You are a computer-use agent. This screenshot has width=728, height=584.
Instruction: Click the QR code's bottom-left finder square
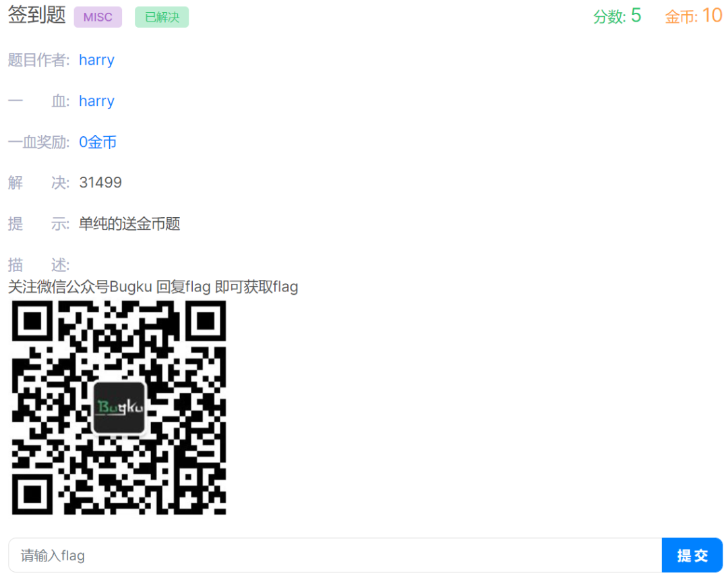32,494
